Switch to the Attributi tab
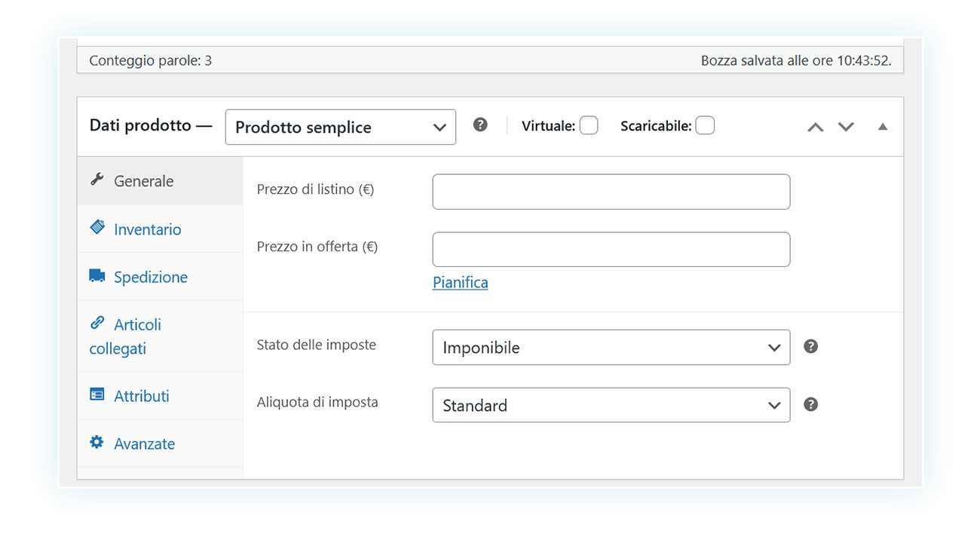The height and width of the screenshot is (534, 980). click(160, 396)
